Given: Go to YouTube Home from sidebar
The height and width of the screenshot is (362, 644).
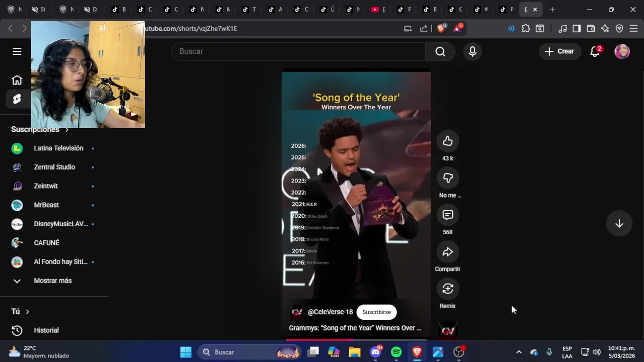Looking at the screenshot, I should point(17,80).
